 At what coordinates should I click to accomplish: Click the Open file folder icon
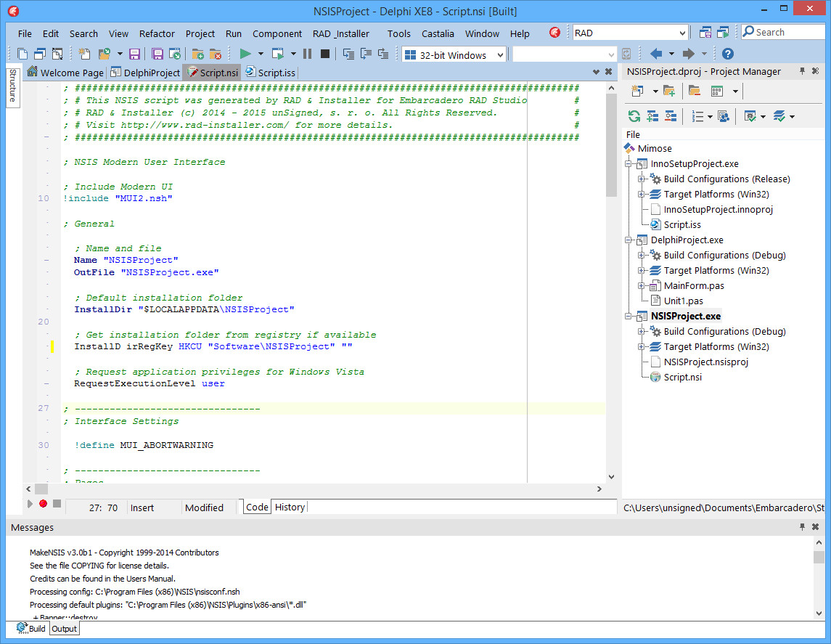(x=105, y=54)
